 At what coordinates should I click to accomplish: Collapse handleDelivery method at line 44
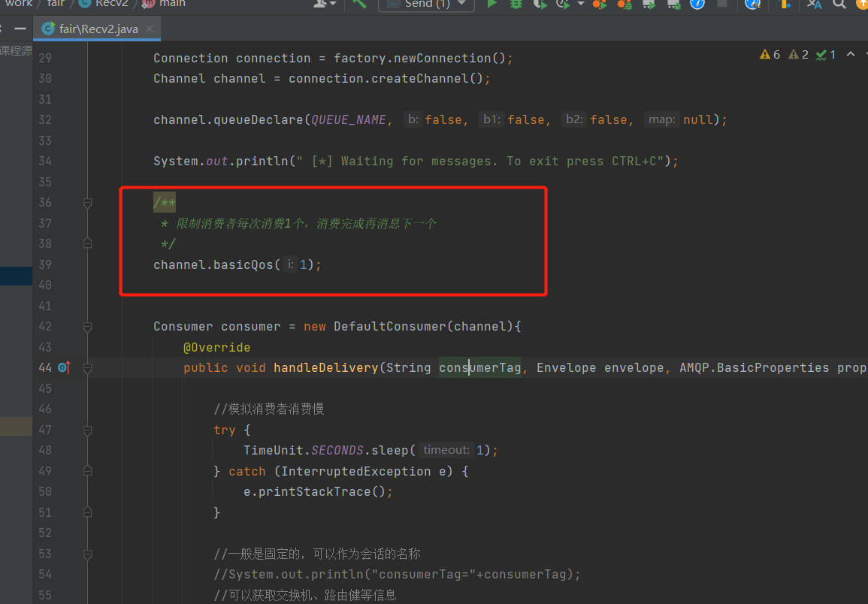pyautogui.click(x=87, y=367)
